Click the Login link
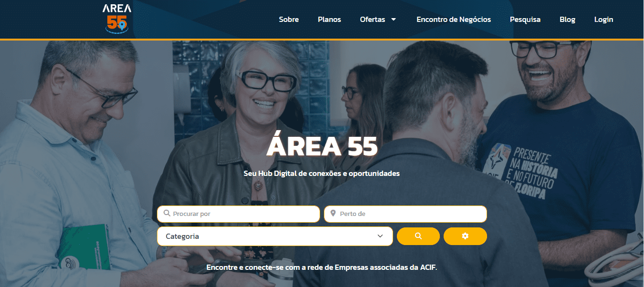Image resolution: width=644 pixels, height=287 pixels. (603, 20)
